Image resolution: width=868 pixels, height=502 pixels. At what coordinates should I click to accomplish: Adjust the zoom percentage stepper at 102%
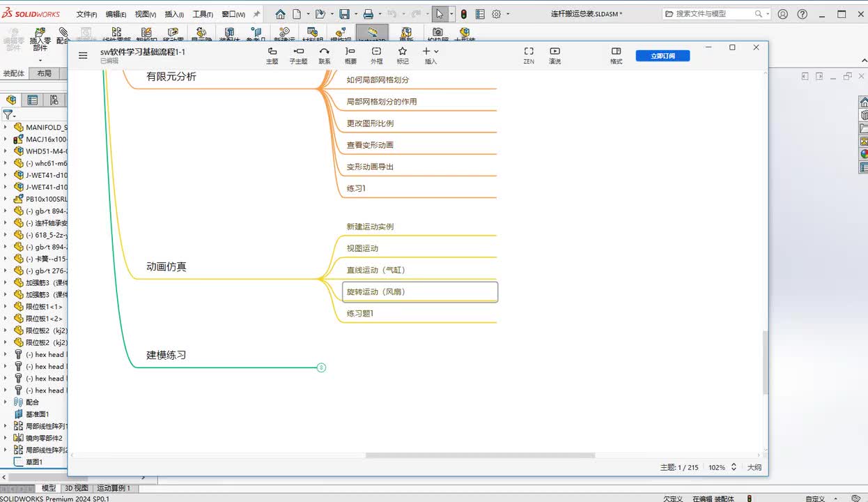point(734,467)
